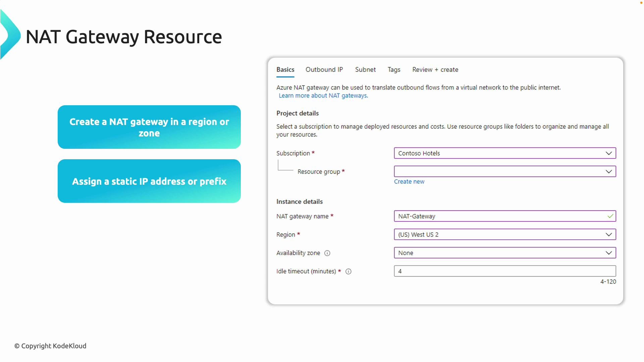Click the NAT gateway name input field
Screen dimensions: 644x362
pyautogui.click(x=505, y=216)
